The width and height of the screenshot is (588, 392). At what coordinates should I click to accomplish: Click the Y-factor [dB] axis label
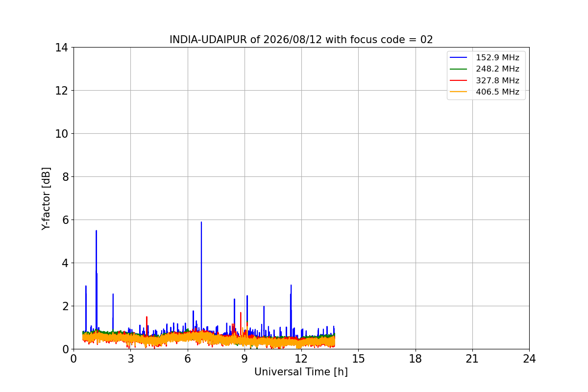46,198
